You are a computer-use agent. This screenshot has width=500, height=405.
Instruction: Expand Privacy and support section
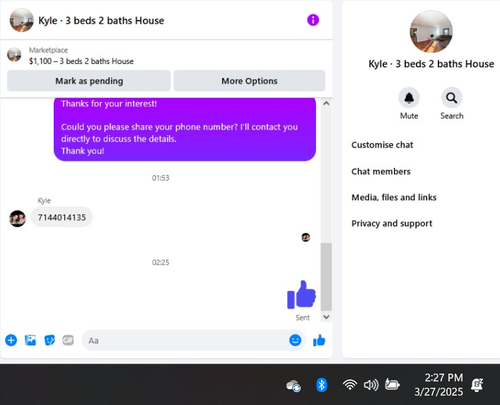[x=392, y=223]
